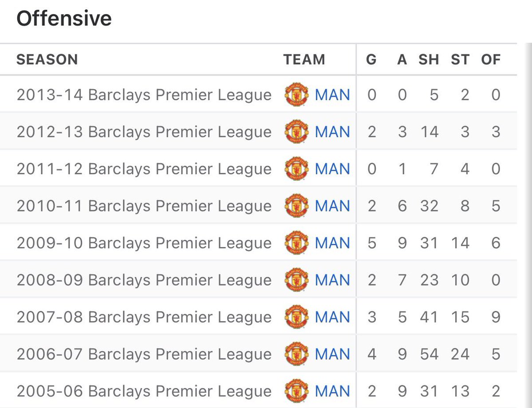The height and width of the screenshot is (408, 532).
Task: Open MAN team link for 2010-11 season
Action: pos(332,206)
